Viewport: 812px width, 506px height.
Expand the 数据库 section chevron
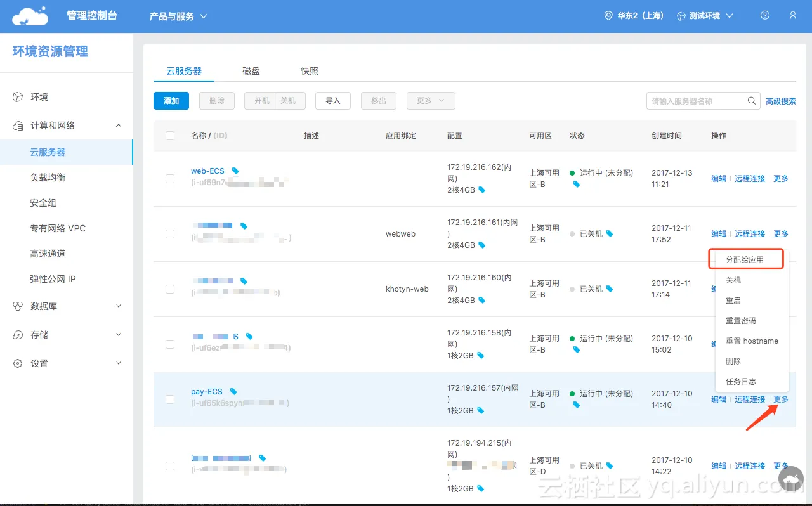coord(119,306)
